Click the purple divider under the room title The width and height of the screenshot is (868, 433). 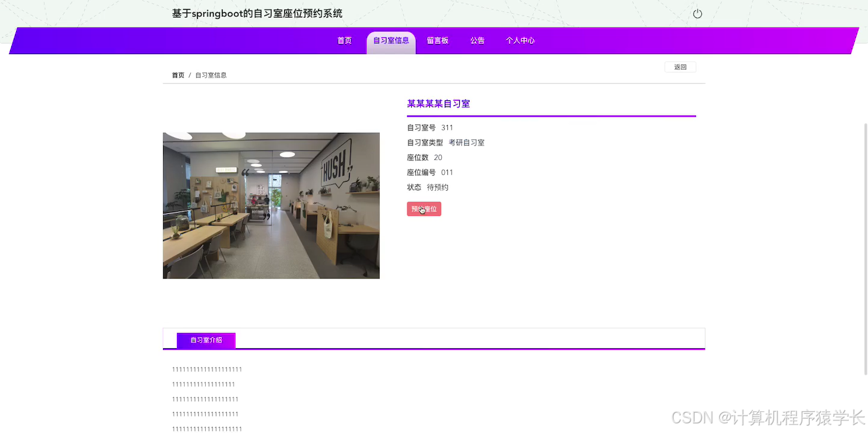point(551,115)
